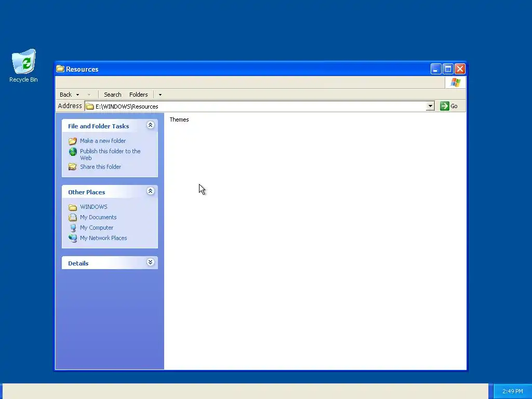Open the Views dropdown arrow after Folders
Viewport: 532px width, 399px height.
160,95
